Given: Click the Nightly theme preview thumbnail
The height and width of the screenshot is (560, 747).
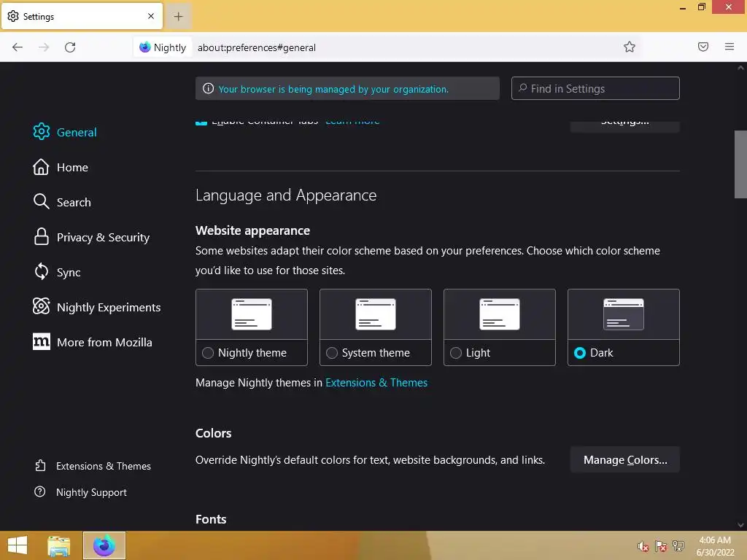Looking at the screenshot, I should (x=252, y=314).
